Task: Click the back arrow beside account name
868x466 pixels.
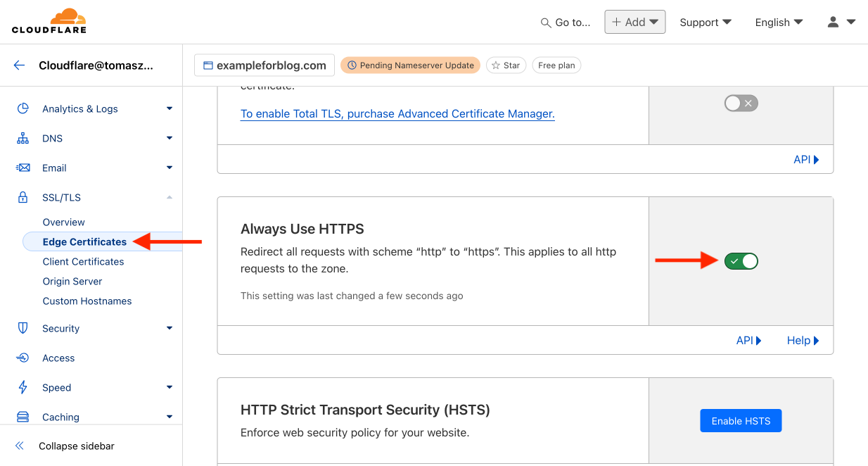Action: pyautogui.click(x=19, y=65)
